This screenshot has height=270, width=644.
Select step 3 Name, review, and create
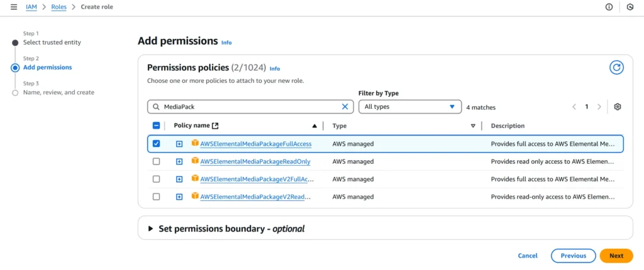pos(58,92)
